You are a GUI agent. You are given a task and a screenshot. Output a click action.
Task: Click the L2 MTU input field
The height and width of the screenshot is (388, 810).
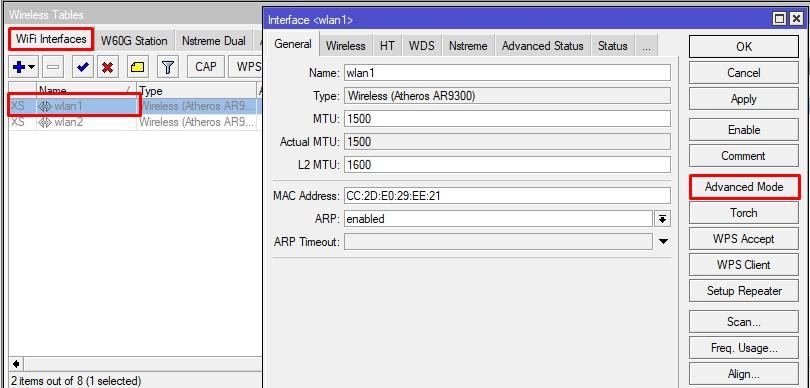507,165
